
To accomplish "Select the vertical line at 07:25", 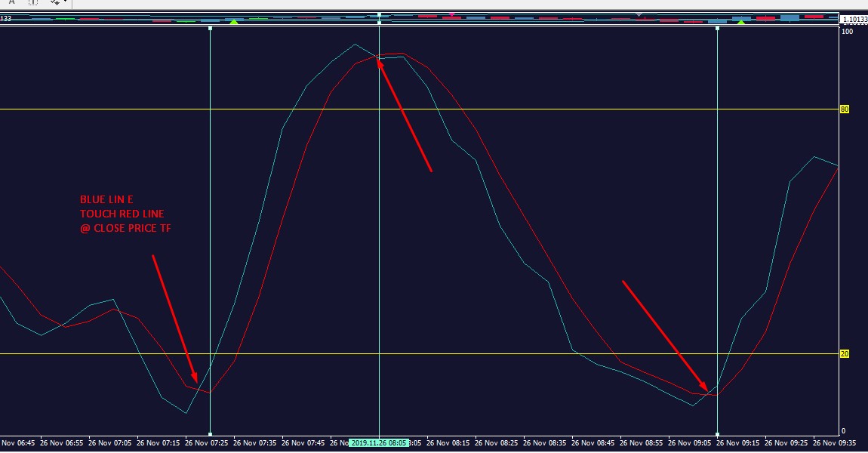I will (x=211, y=233).
